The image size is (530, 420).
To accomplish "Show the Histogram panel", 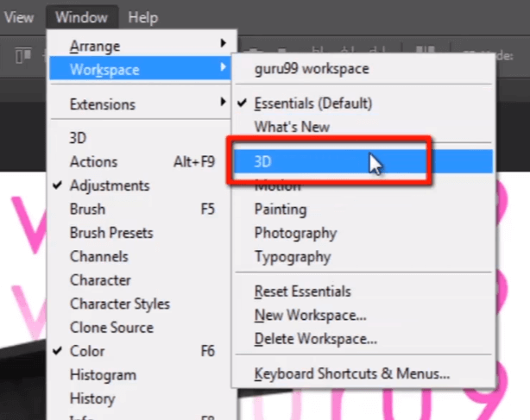I will click(x=103, y=375).
